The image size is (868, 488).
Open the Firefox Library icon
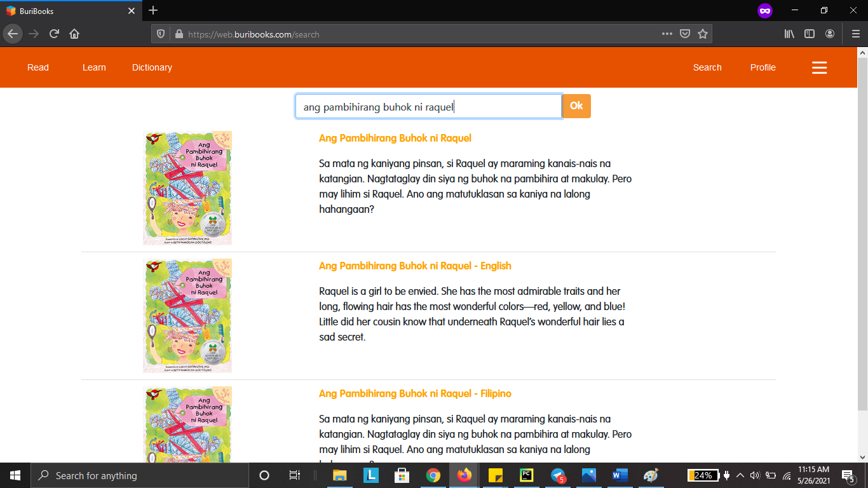[789, 34]
